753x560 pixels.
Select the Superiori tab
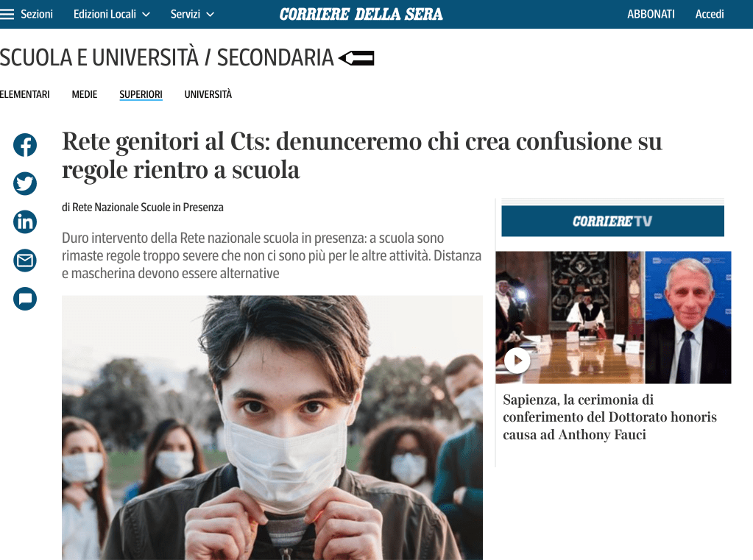click(x=141, y=95)
